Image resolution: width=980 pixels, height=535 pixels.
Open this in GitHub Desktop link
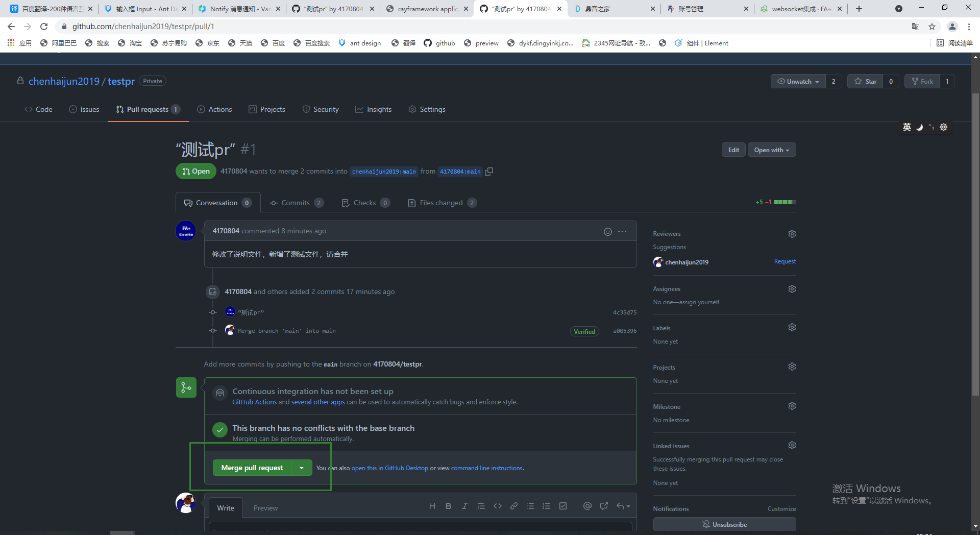tap(389, 468)
